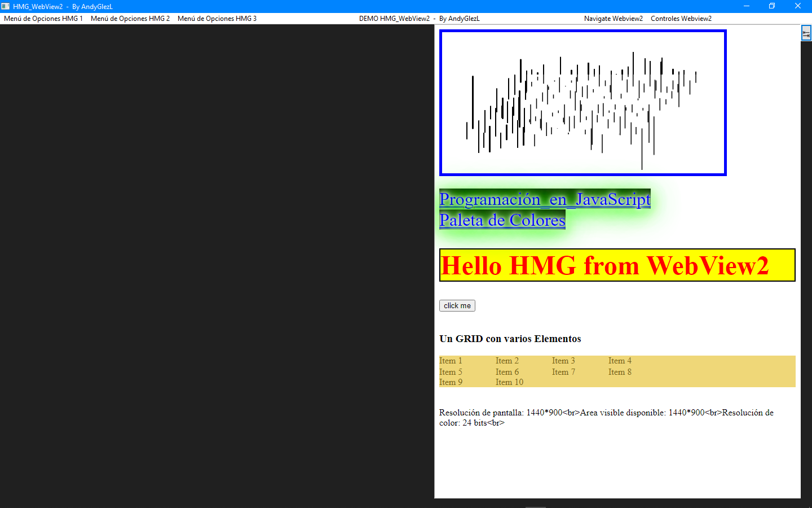Restore down the HMG_WebView2 window
The image size is (812, 508).
click(772, 6)
